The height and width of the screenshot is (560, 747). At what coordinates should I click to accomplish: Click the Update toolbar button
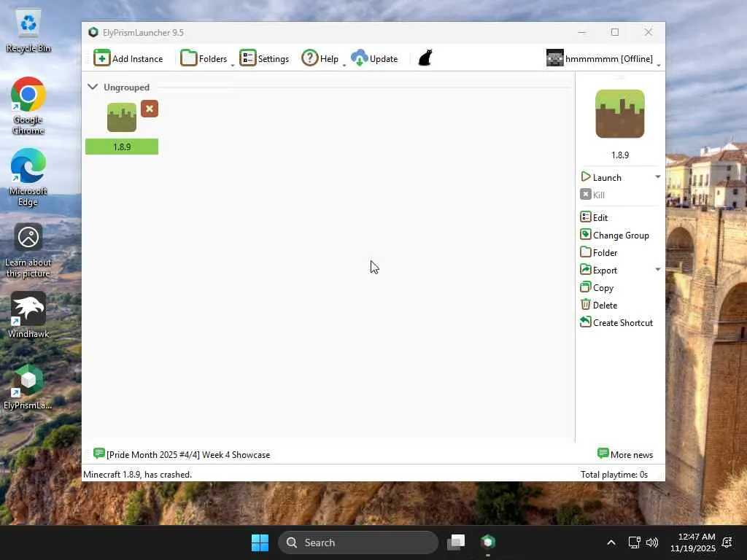click(374, 58)
